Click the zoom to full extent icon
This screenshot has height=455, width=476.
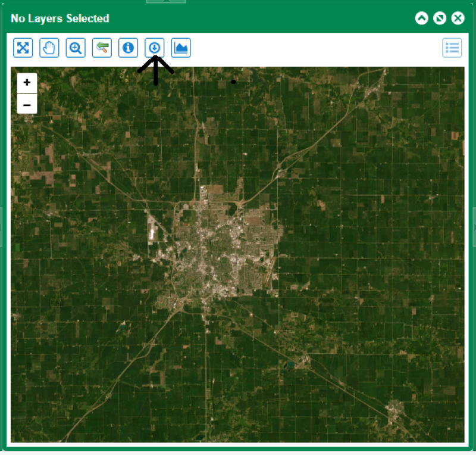(23, 48)
